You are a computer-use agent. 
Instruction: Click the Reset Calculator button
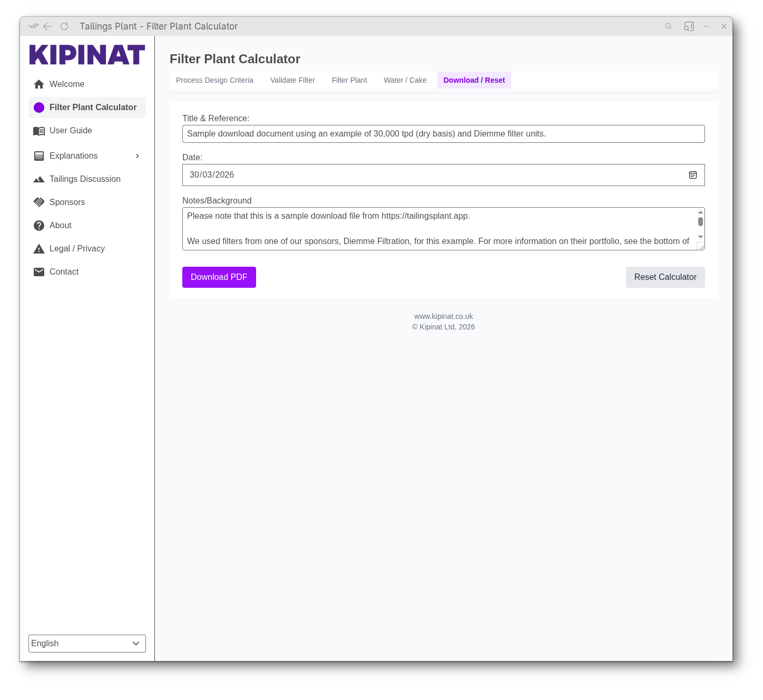665,277
